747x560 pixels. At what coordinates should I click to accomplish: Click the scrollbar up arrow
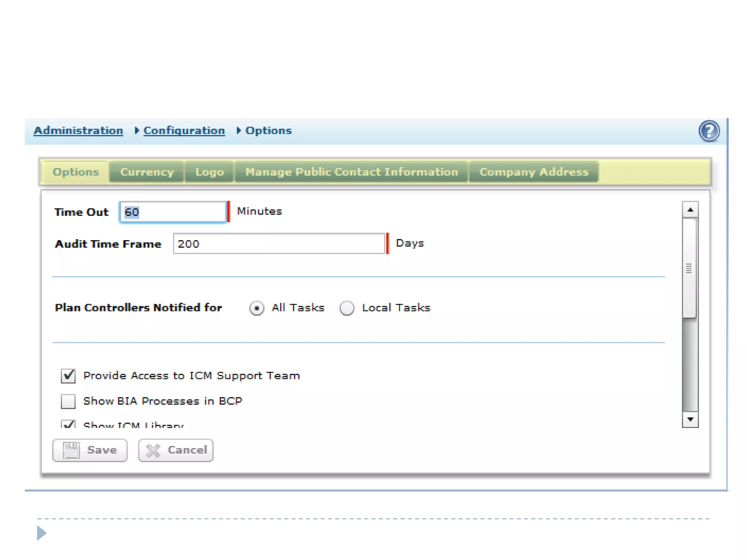point(690,210)
